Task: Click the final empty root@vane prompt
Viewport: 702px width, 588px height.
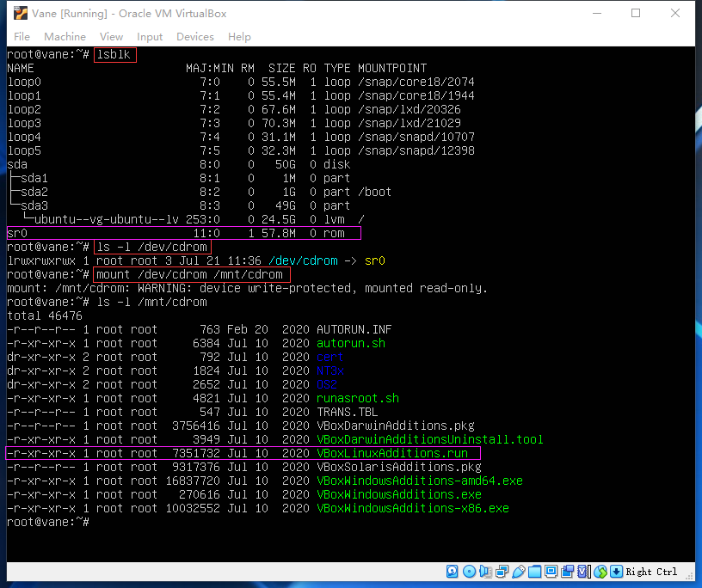Action: 48,522
